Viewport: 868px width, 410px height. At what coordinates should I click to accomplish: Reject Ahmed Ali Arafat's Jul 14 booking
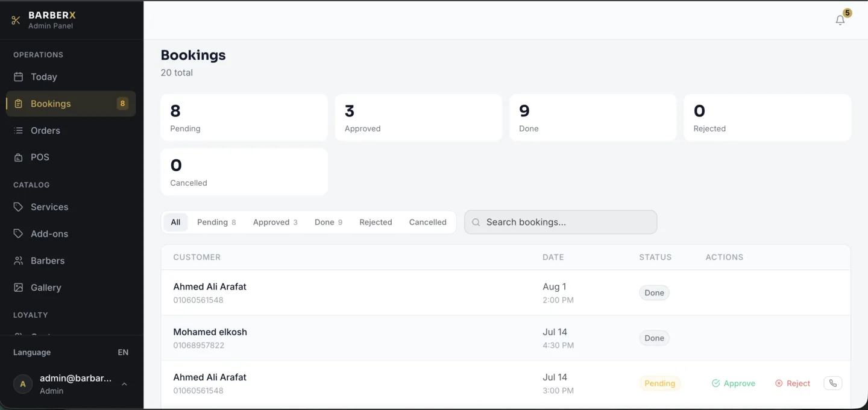coord(793,383)
